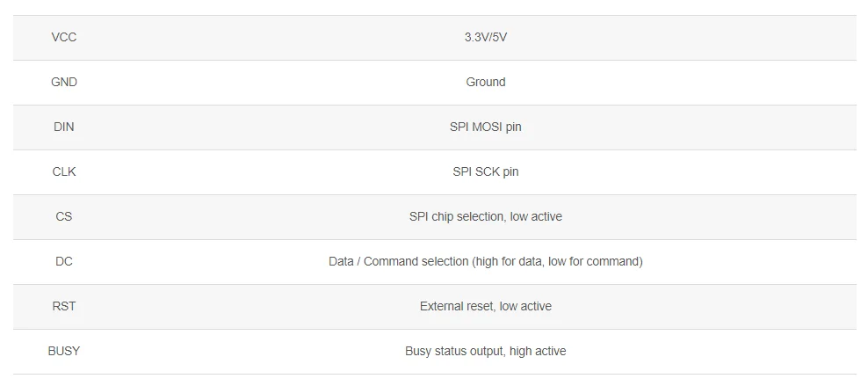Click the VCC pin name cell
This screenshot has width=868, height=386.
64,38
